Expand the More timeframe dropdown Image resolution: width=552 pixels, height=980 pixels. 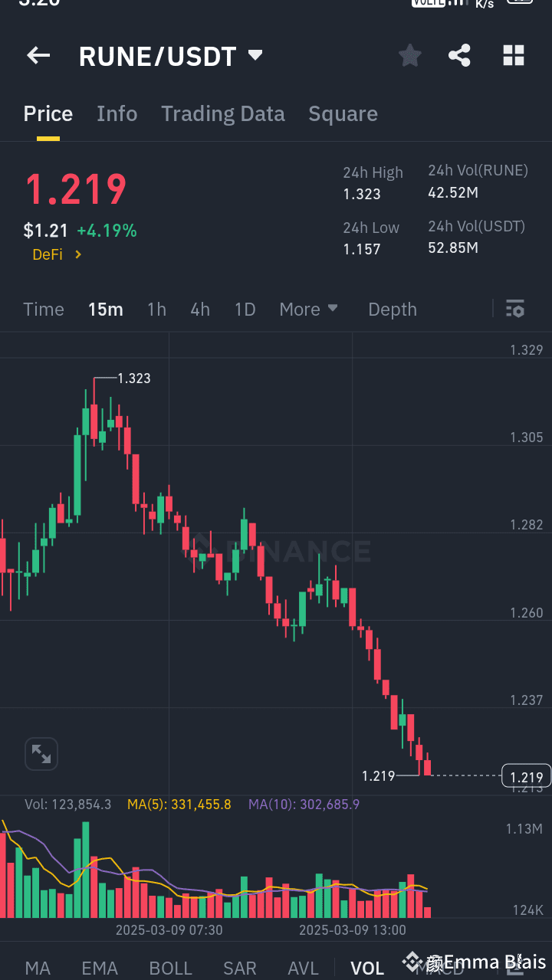pos(308,309)
